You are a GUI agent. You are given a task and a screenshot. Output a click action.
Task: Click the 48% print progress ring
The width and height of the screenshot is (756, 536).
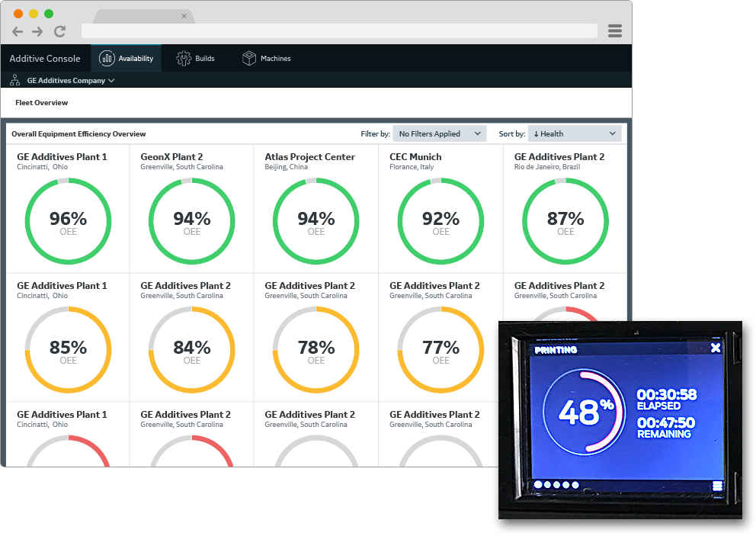click(x=584, y=412)
